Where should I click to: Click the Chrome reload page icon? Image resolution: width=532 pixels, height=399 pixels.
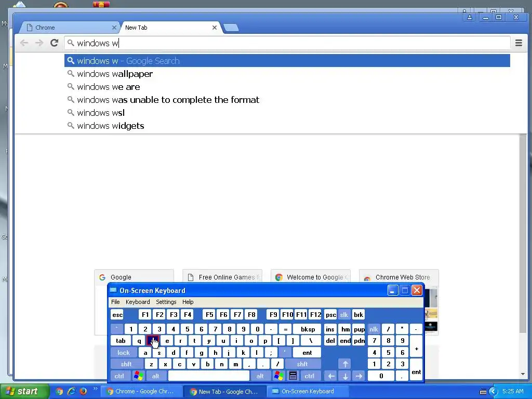click(54, 43)
